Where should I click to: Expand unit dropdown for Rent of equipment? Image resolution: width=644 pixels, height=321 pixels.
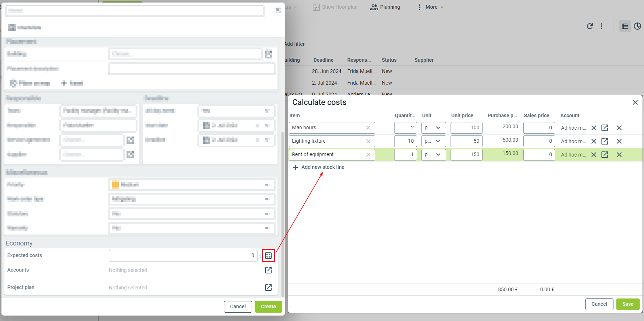pos(433,155)
